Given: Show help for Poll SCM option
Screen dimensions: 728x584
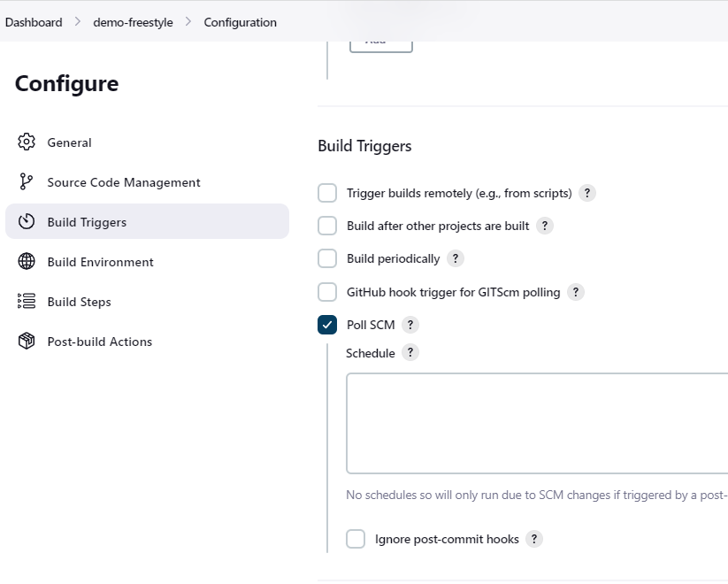Looking at the screenshot, I should [410, 325].
